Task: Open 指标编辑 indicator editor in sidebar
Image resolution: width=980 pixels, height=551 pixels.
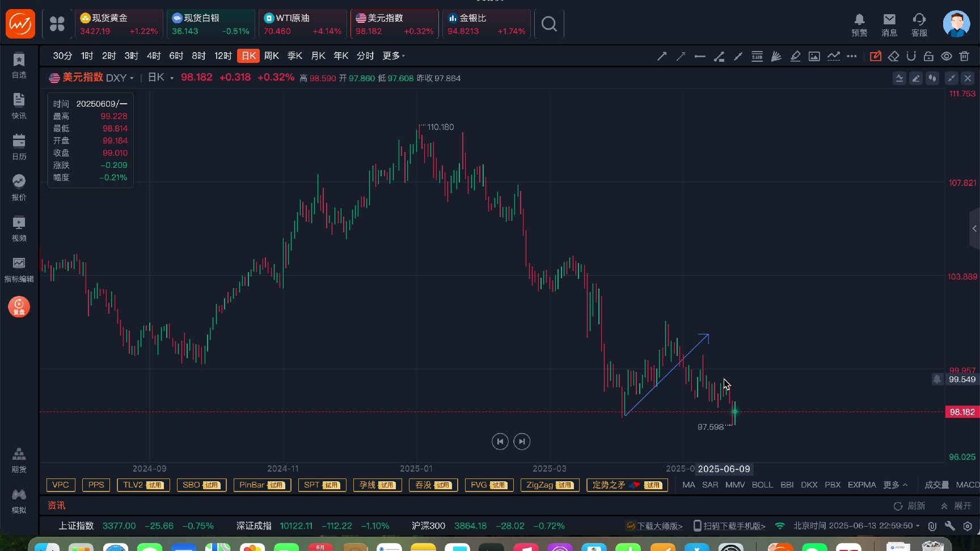Action: 19,270
